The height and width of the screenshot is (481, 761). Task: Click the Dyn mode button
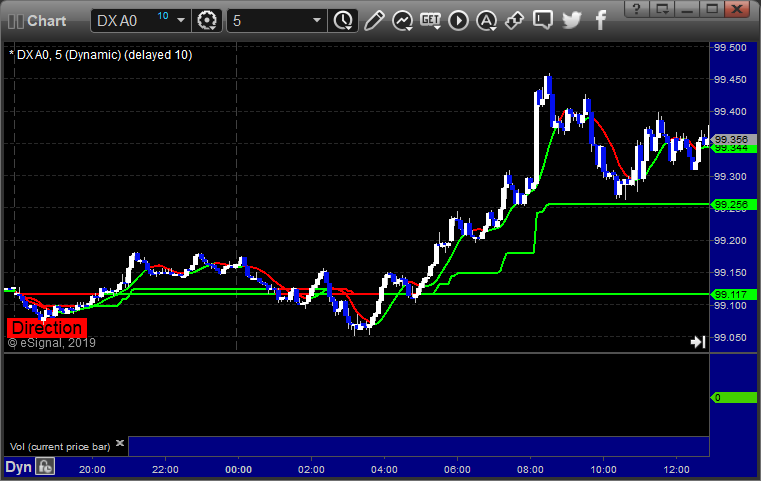tap(18, 466)
